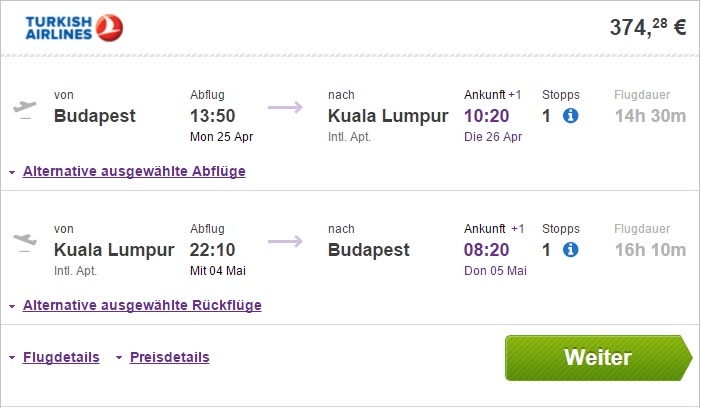
Task: Expand Preisdetails section
Action: coord(169,357)
